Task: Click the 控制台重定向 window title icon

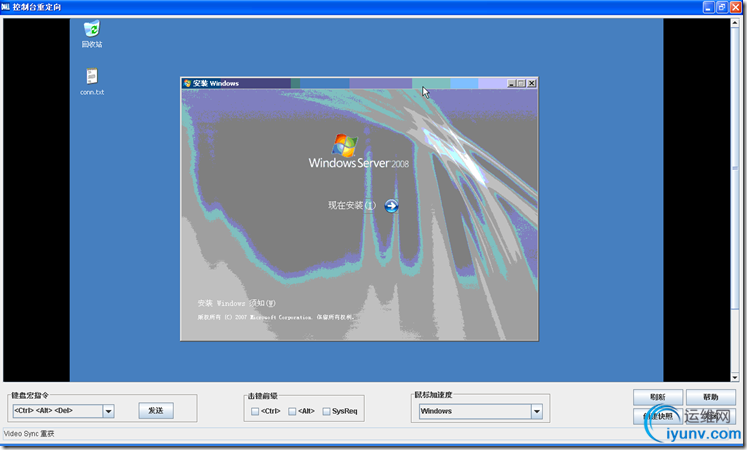Action: click(x=6, y=7)
